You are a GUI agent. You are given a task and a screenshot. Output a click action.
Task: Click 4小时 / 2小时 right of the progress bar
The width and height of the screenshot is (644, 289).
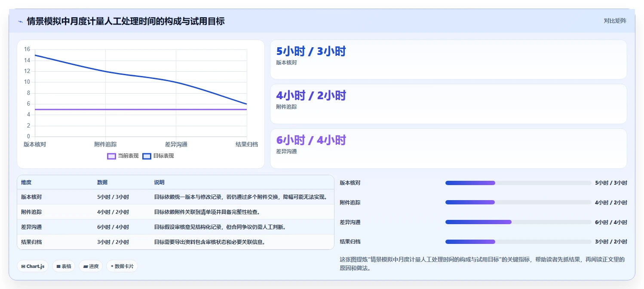point(611,202)
